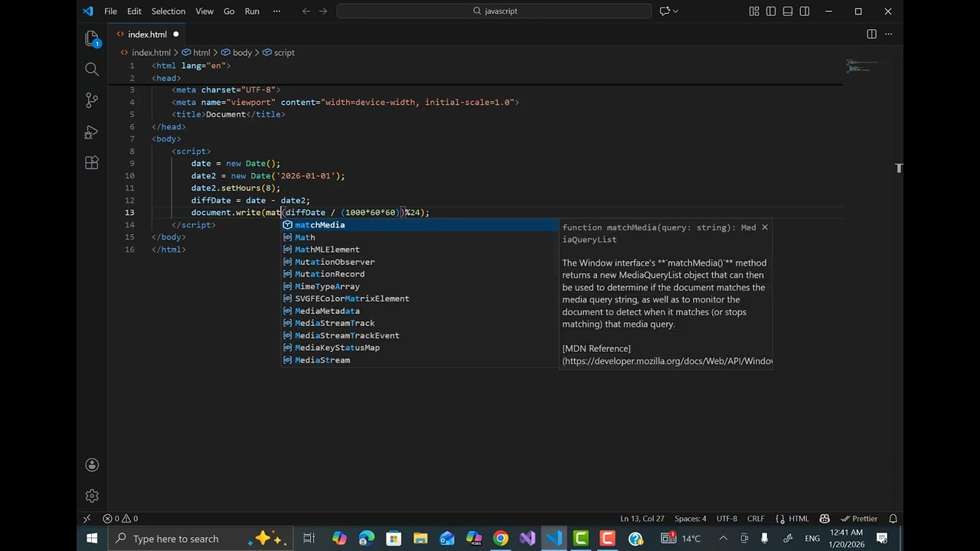Click the Spaces: 4 indentation setting
Viewport: 980px width, 551px height.
point(691,518)
